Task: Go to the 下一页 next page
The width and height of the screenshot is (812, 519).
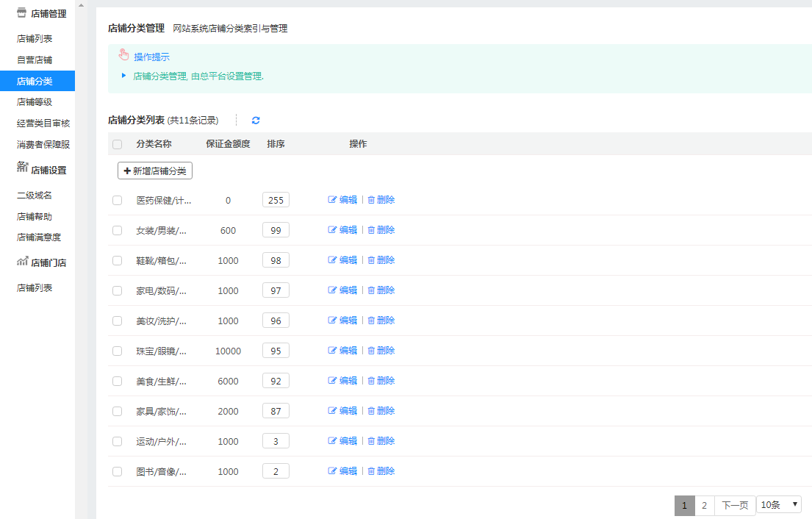Action: (735, 505)
